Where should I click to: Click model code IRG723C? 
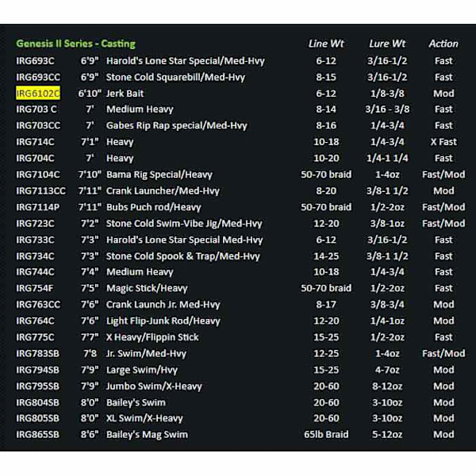[35, 224]
